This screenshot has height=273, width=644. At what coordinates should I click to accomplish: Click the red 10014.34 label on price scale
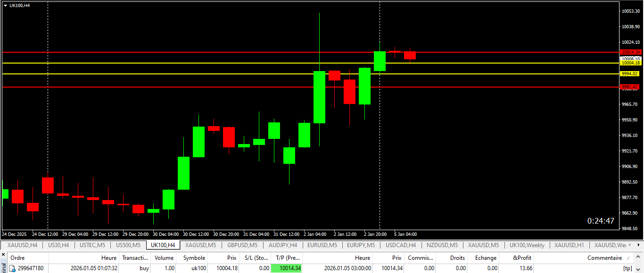(x=631, y=52)
